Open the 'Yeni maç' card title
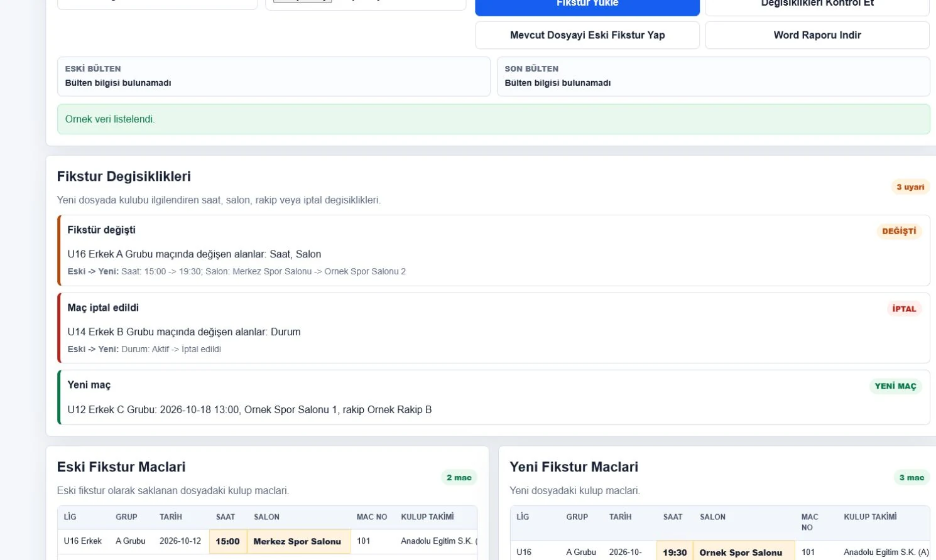This screenshot has height=560, width=936. [89, 385]
